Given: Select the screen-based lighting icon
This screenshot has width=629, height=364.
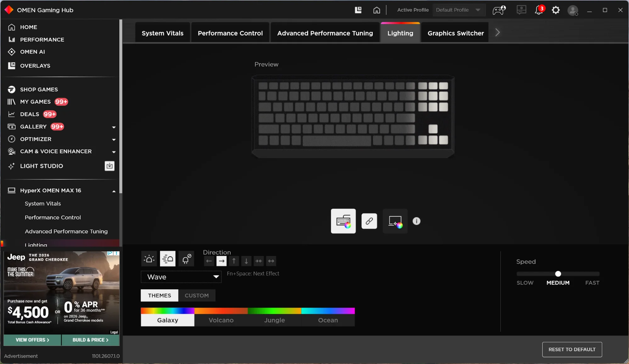Looking at the screenshot, I should point(395,221).
